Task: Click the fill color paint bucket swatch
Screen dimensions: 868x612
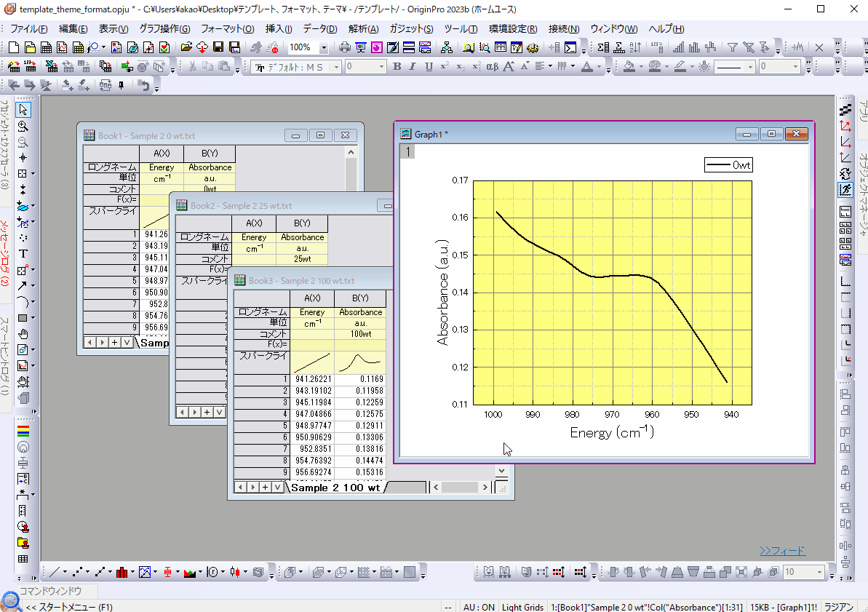Action: point(629,67)
